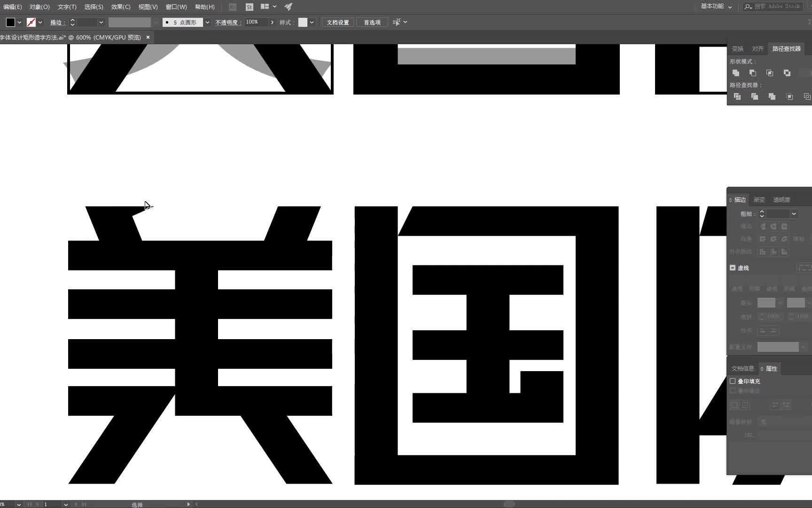Open the 对象(O) menu
Image resolution: width=812 pixels, height=508 pixels.
coord(39,7)
